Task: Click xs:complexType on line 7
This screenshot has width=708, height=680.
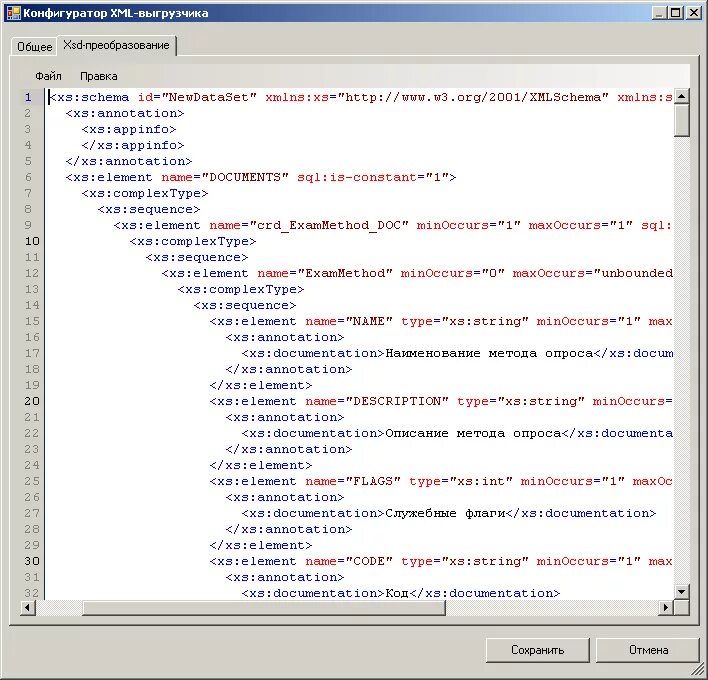Action: (x=144, y=193)
